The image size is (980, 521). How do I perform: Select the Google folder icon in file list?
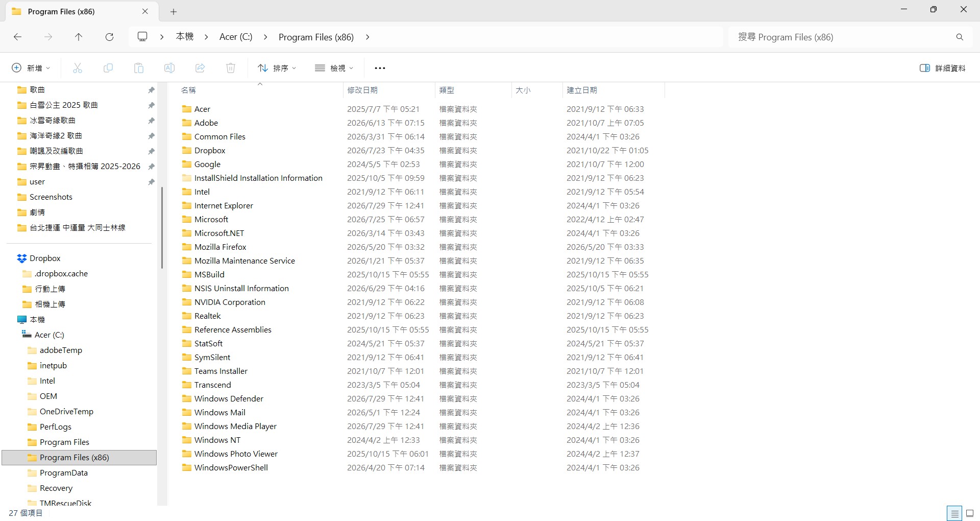[x=187, y=164]
